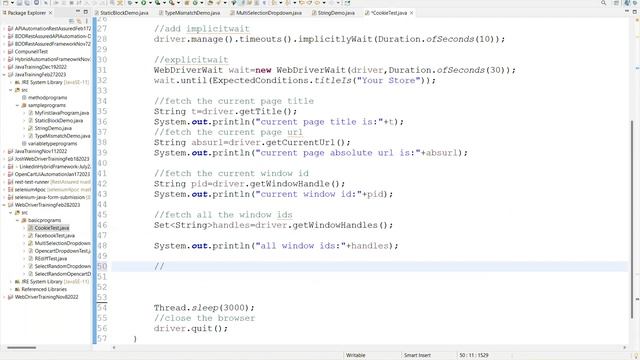Open Package Explorer view menu (three dots)
The height and width of the screenshot is (360, 640).
pos(87,21)
